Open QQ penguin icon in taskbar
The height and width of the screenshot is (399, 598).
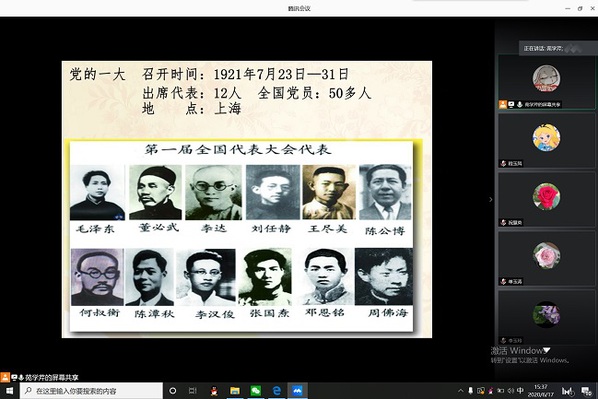pos(214,391)
